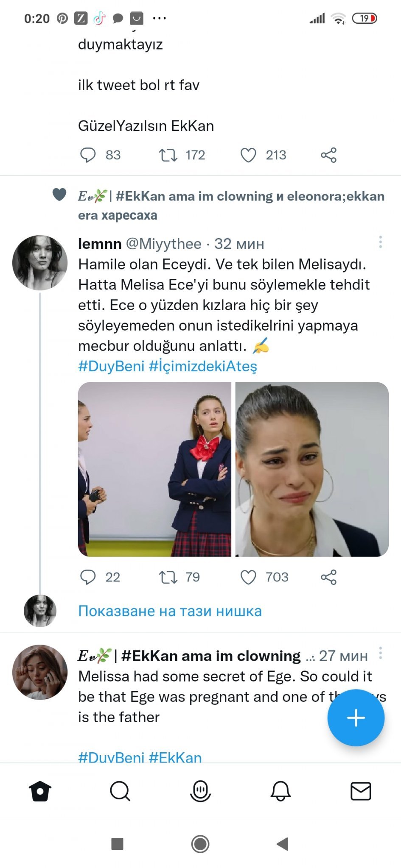Open the notifications bell tab
This screenshot has width=401, height=868.
click(x=280, y=791)
